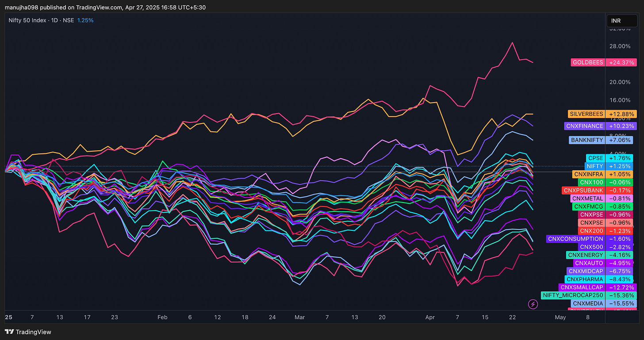Screen dimensions: 644x340
Task: Click the +24.37% value label
Action: [x=621, y=62]
